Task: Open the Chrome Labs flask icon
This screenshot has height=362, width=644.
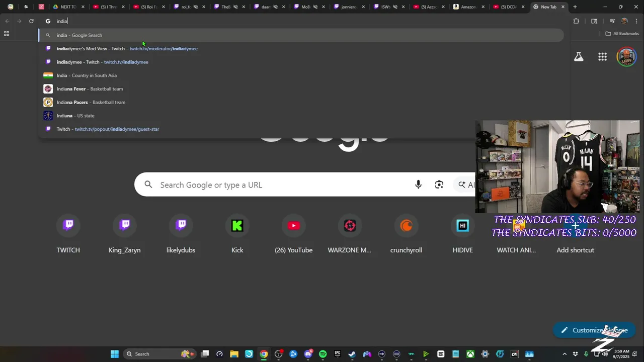Action: (579, 57)
